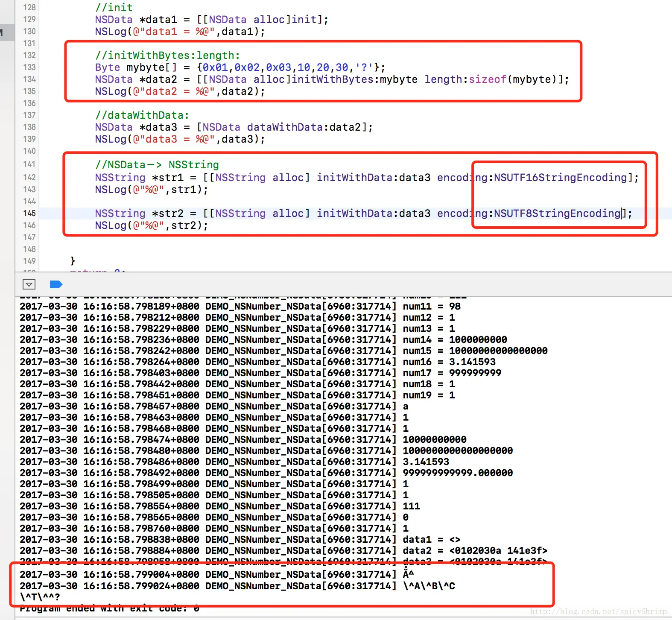Click console output '\^T\^^?'
This screenshot has width=672, height=620.
[x=40, y=597]
